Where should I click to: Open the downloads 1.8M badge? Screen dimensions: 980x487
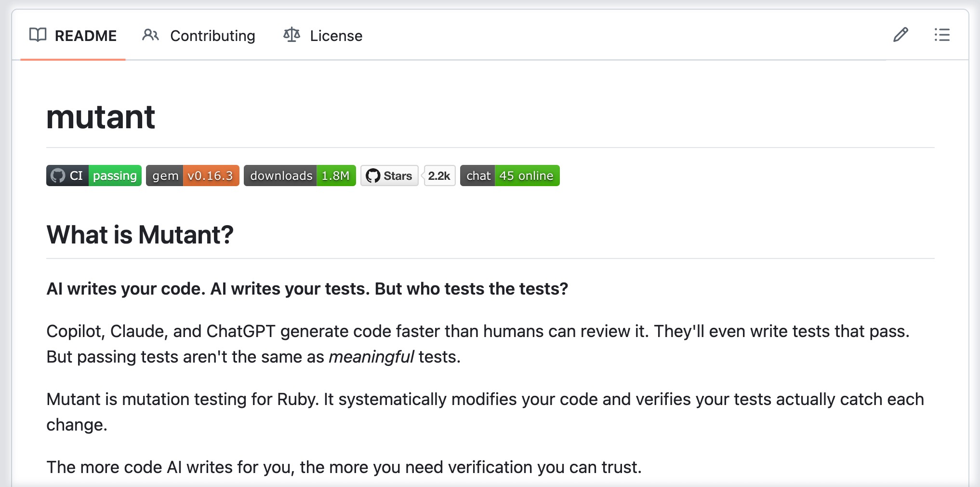point(300,176)
